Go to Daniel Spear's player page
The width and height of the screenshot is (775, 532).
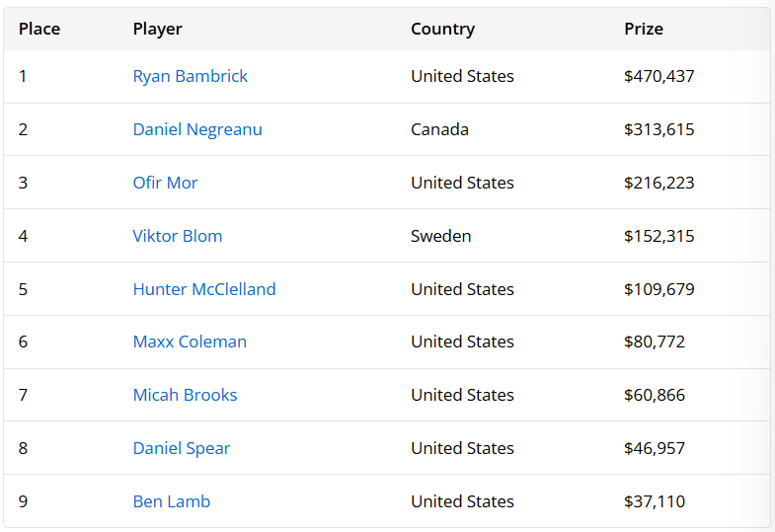182,448
